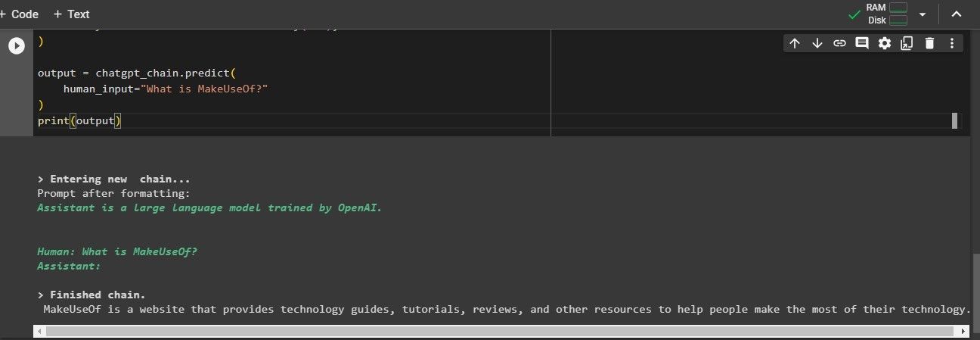Screen dimensions: 980x340
Task: Open more cell actions menu
Action: tap(951, 43)
